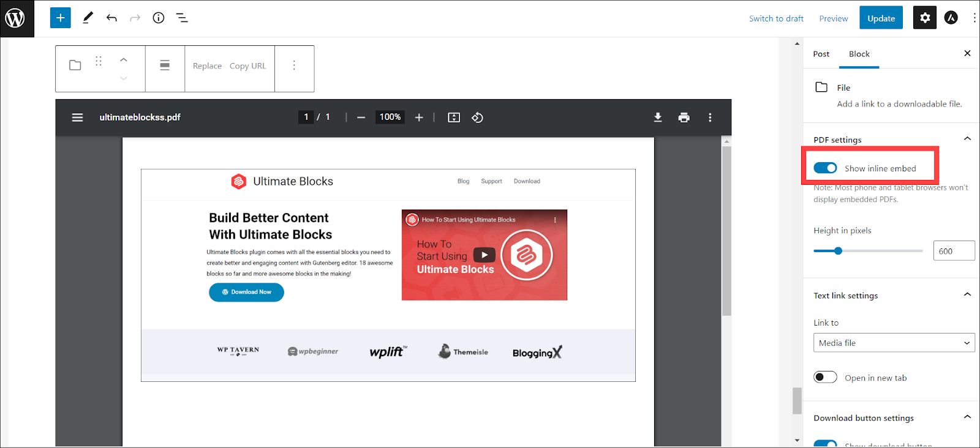This screenshot has width=980, height=448.
Task: Click the File block type folder icon
Action: [75, 65]
